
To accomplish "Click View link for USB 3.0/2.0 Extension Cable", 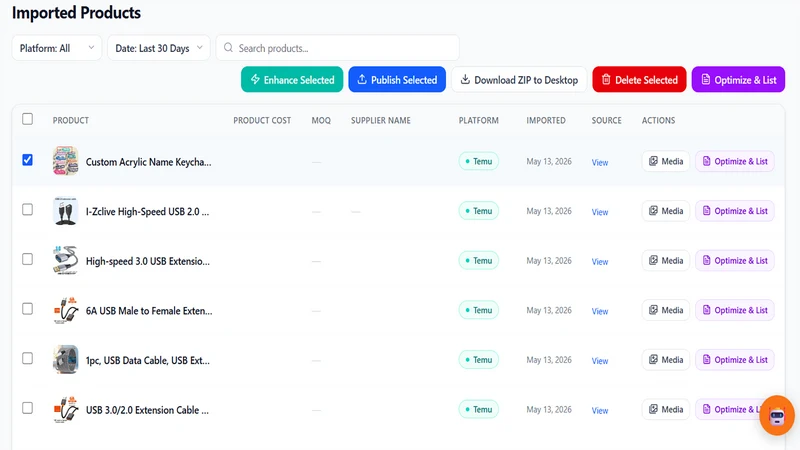I will (600, 410).
